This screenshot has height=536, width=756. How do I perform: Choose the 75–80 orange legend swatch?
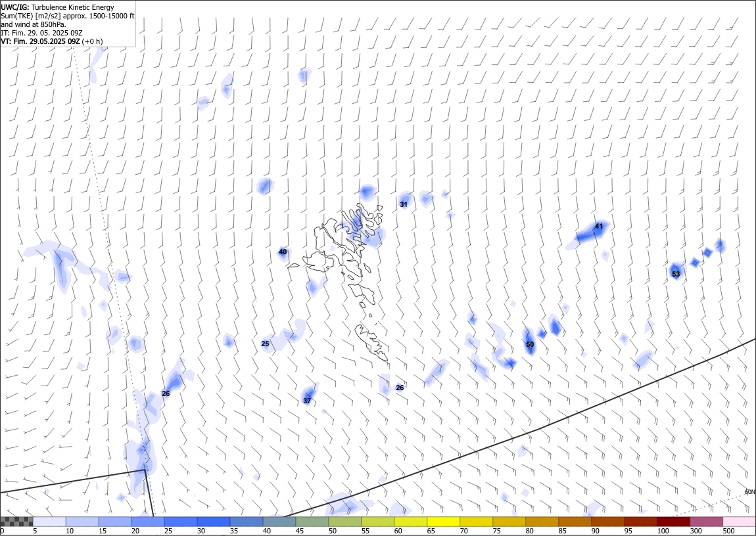point(509,522)
